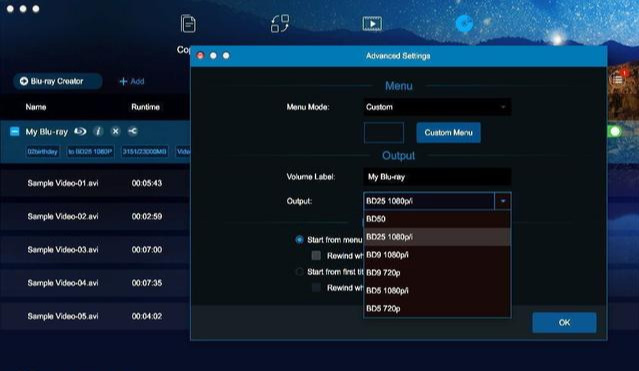Check Rewind option under Start from menu
Viewport: 639px width, 371px height.
point(316,256)
